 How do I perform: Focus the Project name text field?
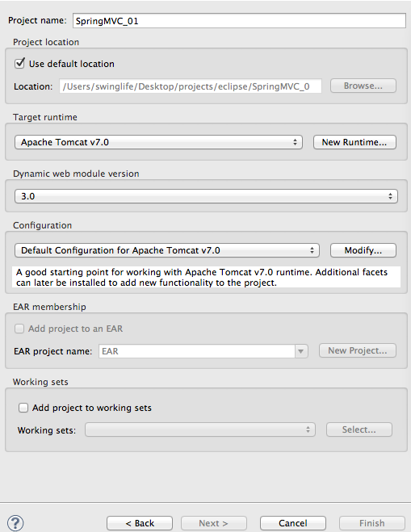[x=239, y=21]
